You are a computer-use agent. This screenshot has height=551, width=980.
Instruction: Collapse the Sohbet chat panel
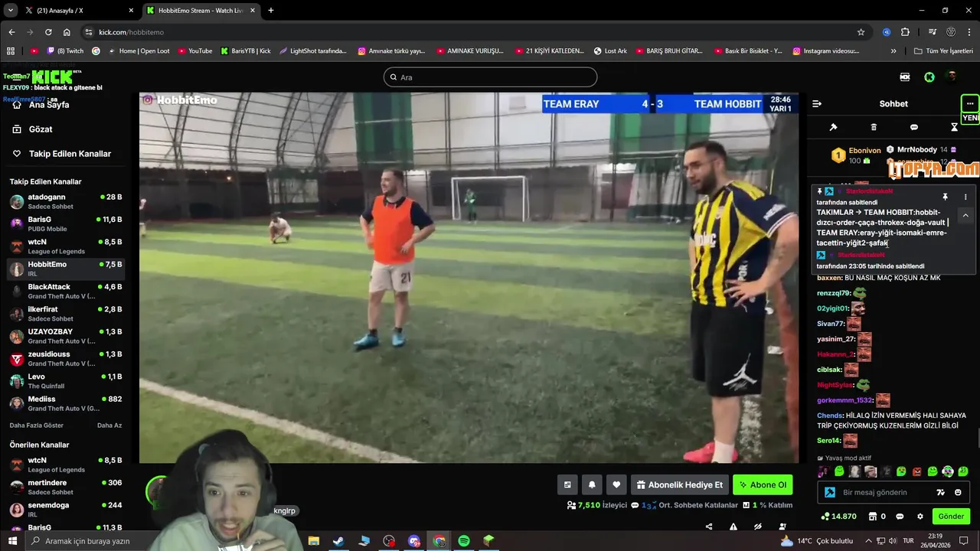[817, 103]
